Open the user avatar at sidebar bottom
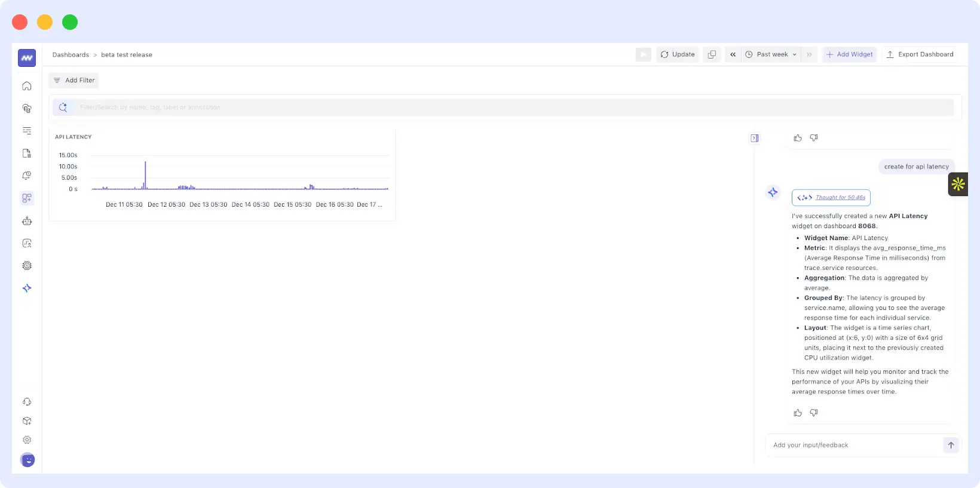Screen dimensions: 980x488 (x=27, y=460)
